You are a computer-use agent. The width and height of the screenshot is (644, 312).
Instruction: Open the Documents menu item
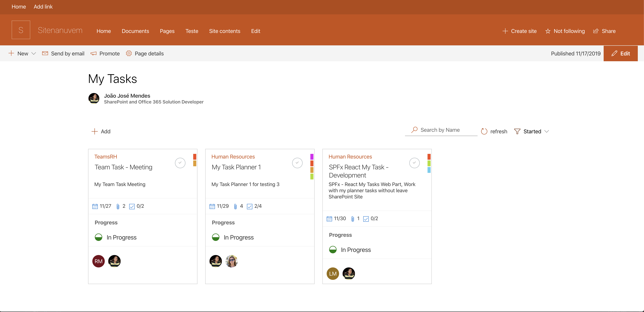pyautogui.click(x=135, y=31)
